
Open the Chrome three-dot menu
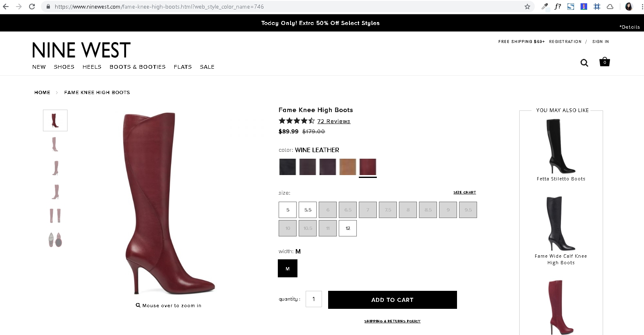641,7
